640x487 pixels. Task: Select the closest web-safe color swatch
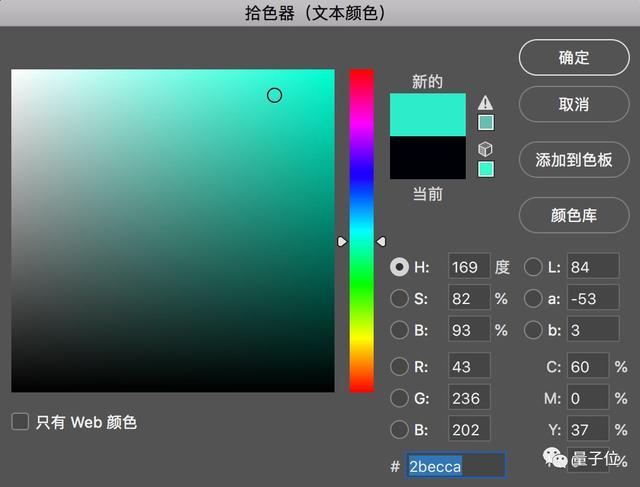coord(486,169)
